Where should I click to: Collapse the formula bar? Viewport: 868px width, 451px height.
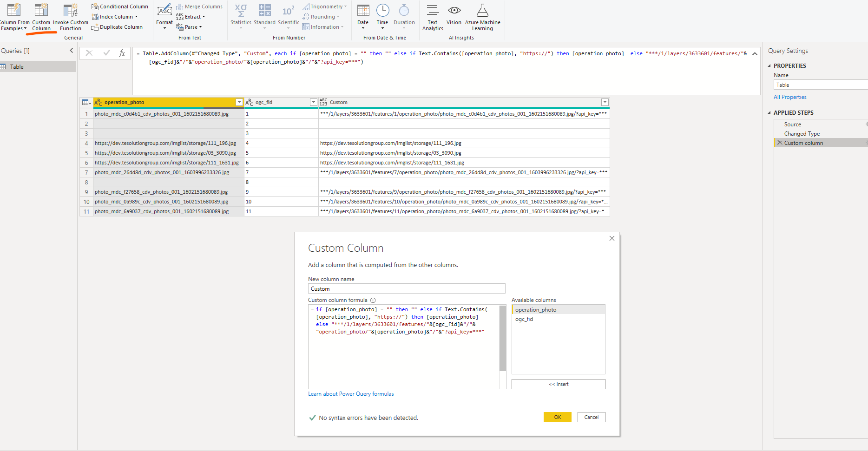pyautogui.click(x=755, y=54)
